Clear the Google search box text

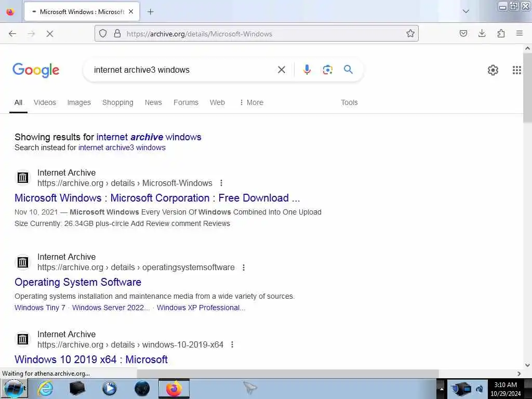tap(281, 70)
